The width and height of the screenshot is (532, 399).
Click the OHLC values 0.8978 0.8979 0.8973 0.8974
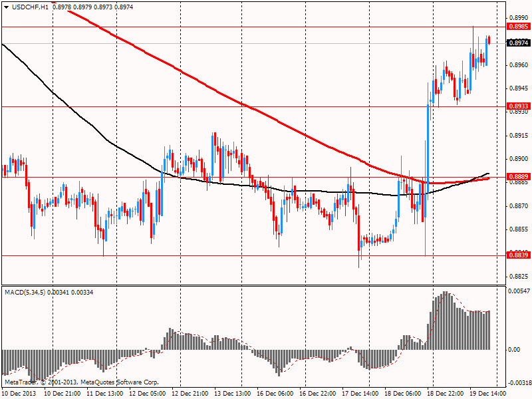(x=93, y=7)
